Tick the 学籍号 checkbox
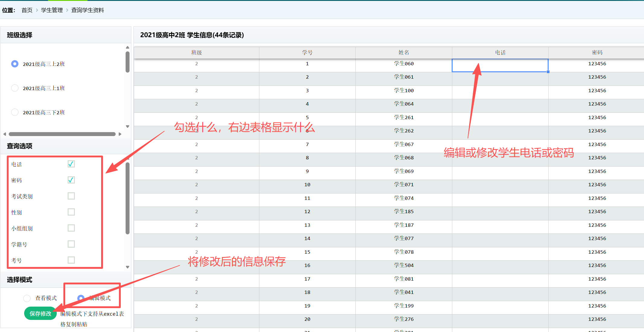644x332 pixels. [71, 244]
